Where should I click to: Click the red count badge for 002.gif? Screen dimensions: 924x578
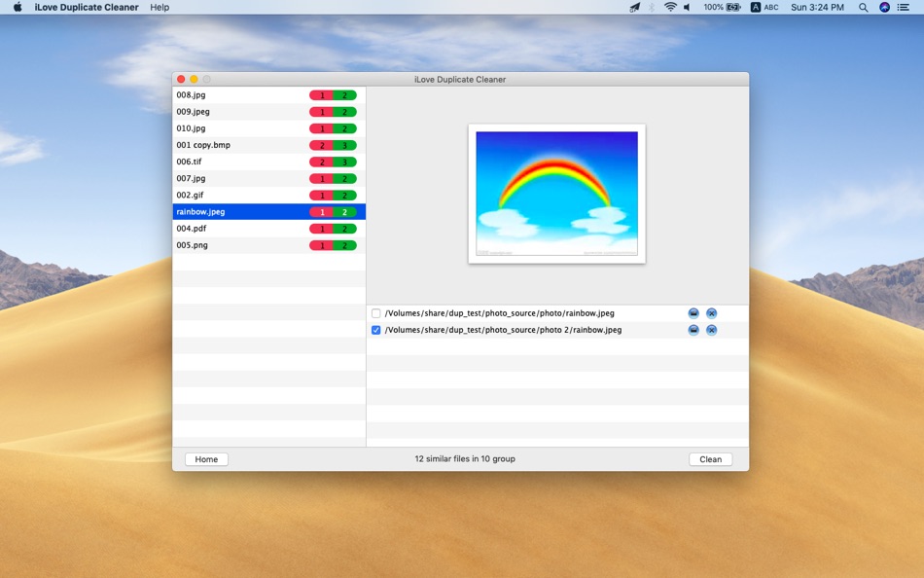[321, 196]
